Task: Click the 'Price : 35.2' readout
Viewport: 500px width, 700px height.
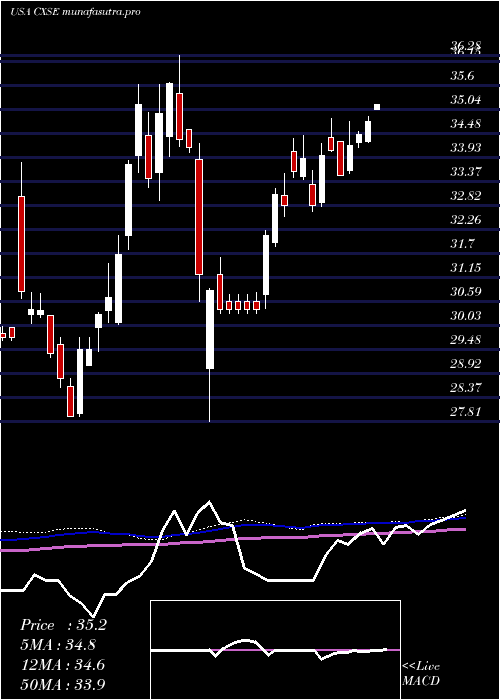Action: (63, 625)
